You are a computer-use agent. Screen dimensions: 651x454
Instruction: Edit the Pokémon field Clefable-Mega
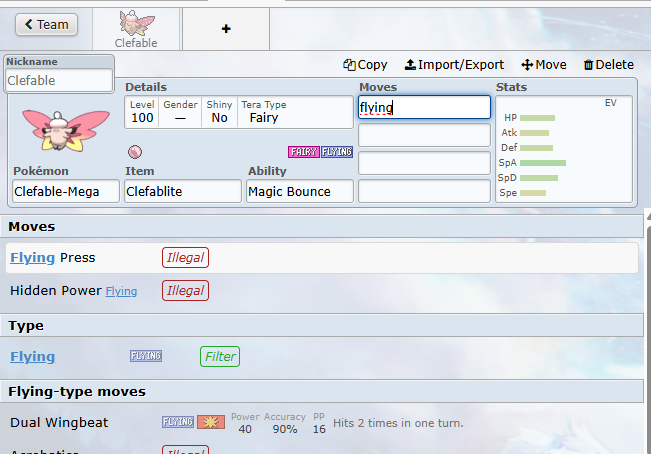(x=66, y=191)
